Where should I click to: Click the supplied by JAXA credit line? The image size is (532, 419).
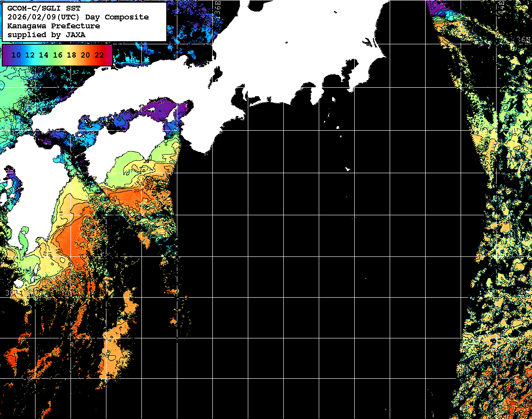pyautogui.click(x=47, y=35)
